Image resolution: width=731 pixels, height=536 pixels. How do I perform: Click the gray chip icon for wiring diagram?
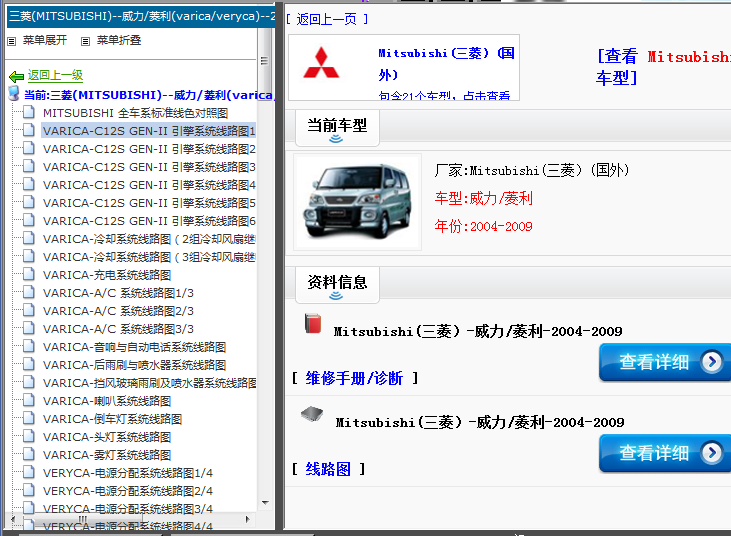click(312, 413)
